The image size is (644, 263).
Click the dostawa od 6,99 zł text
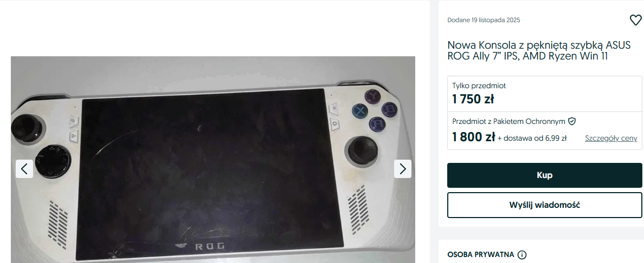tap(532, 139)
